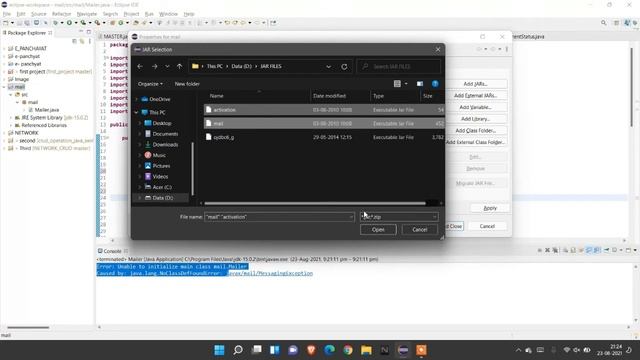Viewport: 640px width, 360px height.
Task: Click Add External JARs button in Properties
Action: click(476, 96)
